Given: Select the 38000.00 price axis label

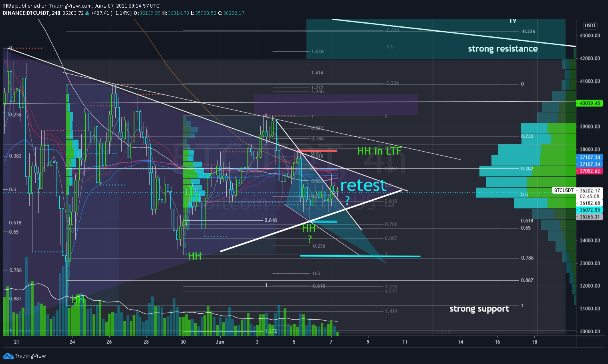Looking at the screenshot, I should [x=590, y=150].
